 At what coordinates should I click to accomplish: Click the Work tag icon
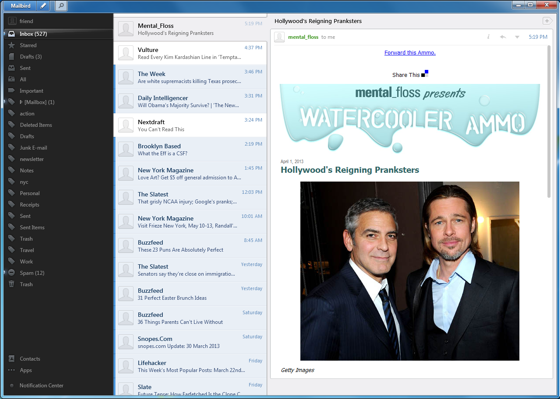[x=11, y=261]
